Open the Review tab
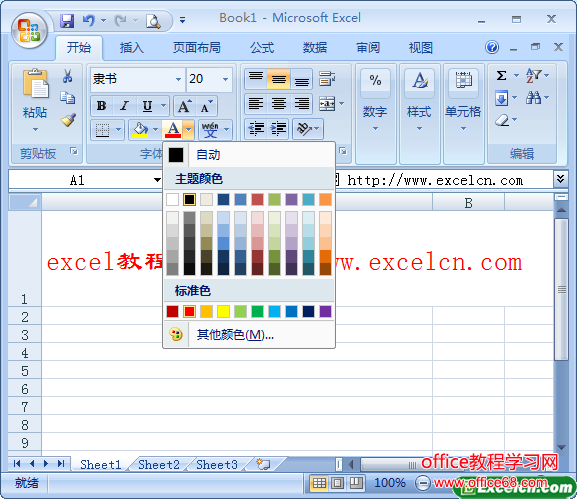Viewport: 577px width, 499px height. (368, 48)
